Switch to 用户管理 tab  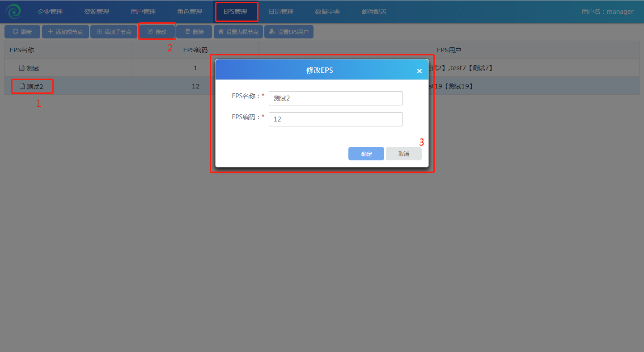click(x=143, y=12)
